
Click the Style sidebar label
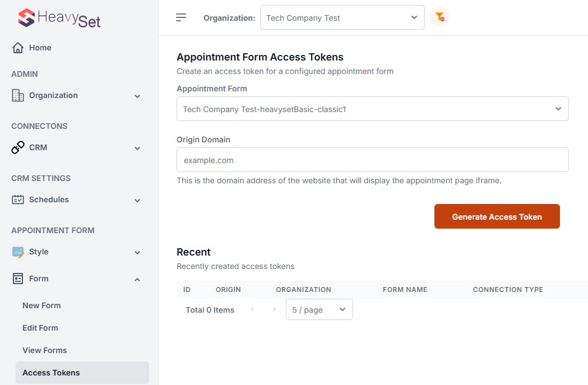pyautogui.click(x=39, y=252)
